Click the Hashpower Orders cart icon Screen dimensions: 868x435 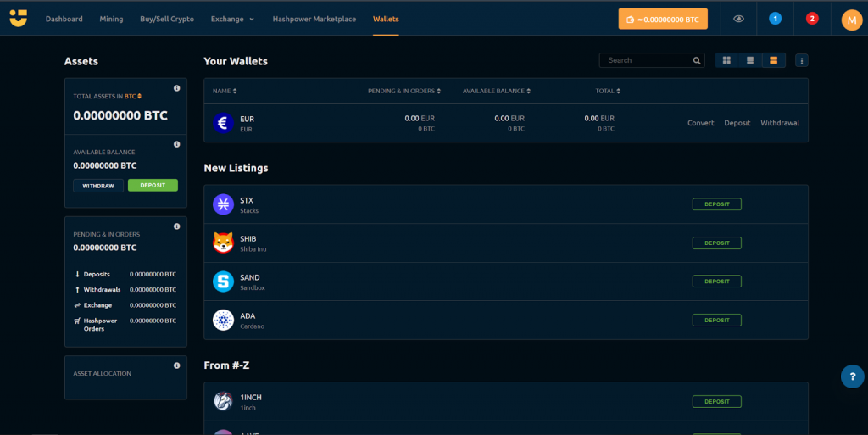pyautogui.click(x=77, y=321)
